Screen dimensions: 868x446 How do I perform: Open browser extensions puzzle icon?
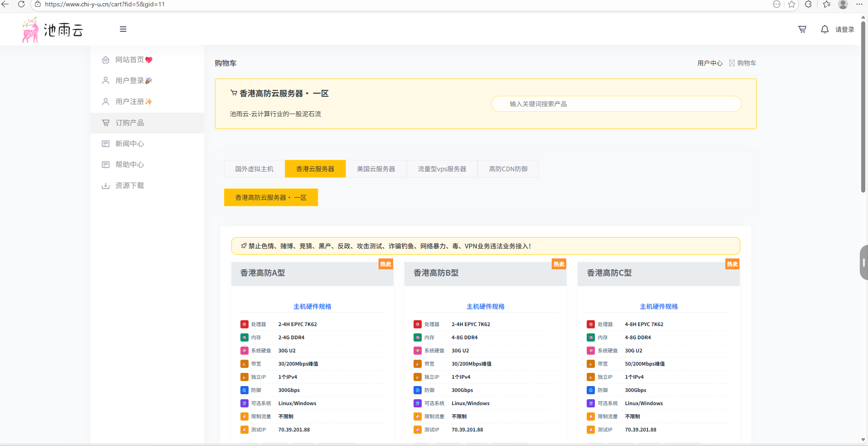pos(808,4)
